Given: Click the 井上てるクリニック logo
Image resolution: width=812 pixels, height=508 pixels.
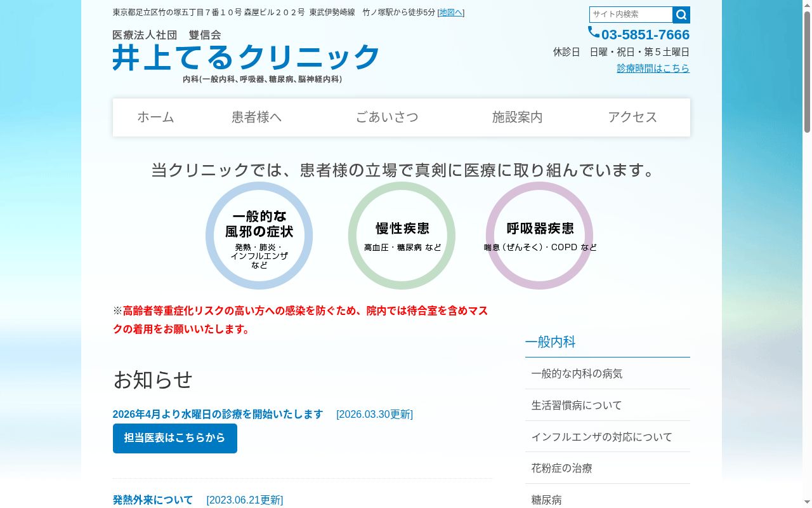Looking at the screenshot, I should click(x=246, y=57).
